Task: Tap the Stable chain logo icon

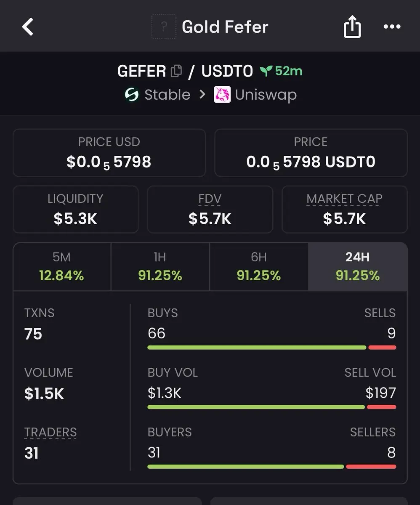Action: (132, 95)
